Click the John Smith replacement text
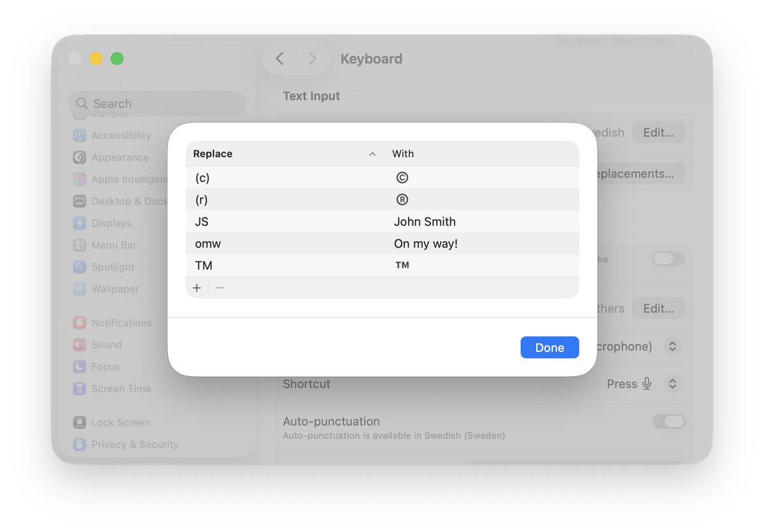764x532 pixels. click(425, 222)
